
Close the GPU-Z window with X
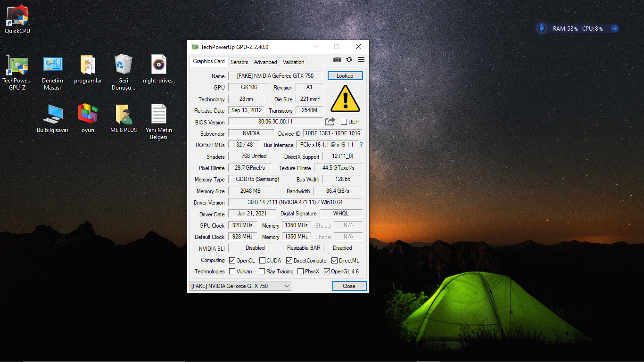(358, 47)
